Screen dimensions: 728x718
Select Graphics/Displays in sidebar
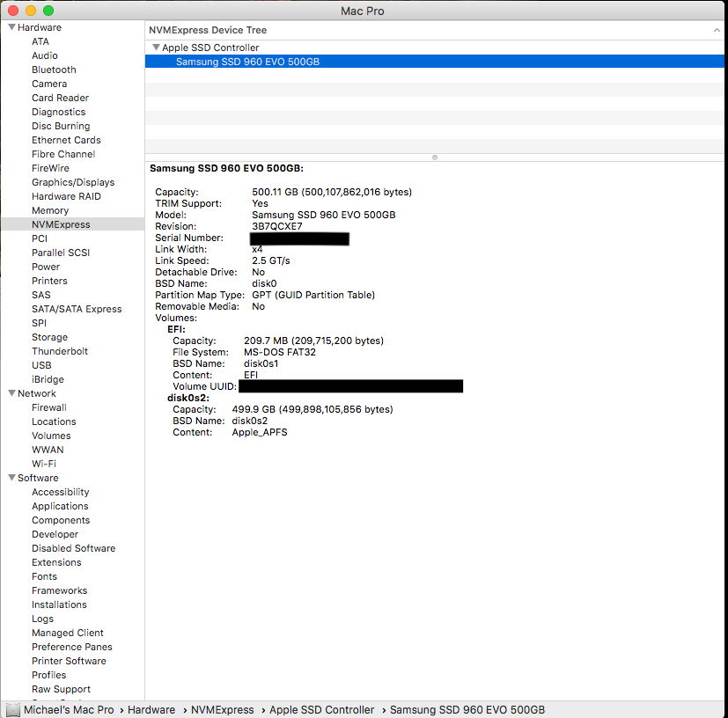pyautogui.click(x=73, y=182)
